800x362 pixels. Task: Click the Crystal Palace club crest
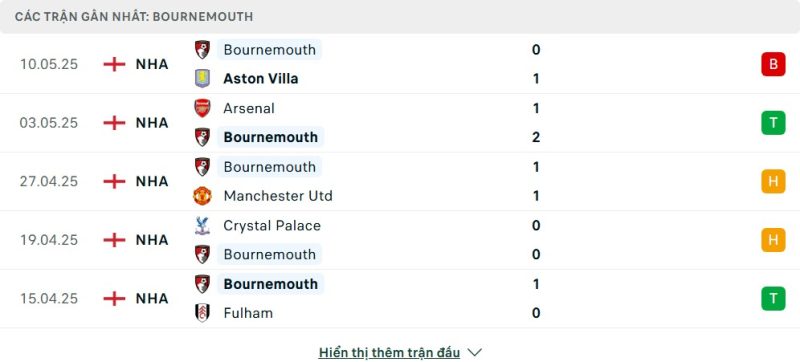tap(203, 225)
